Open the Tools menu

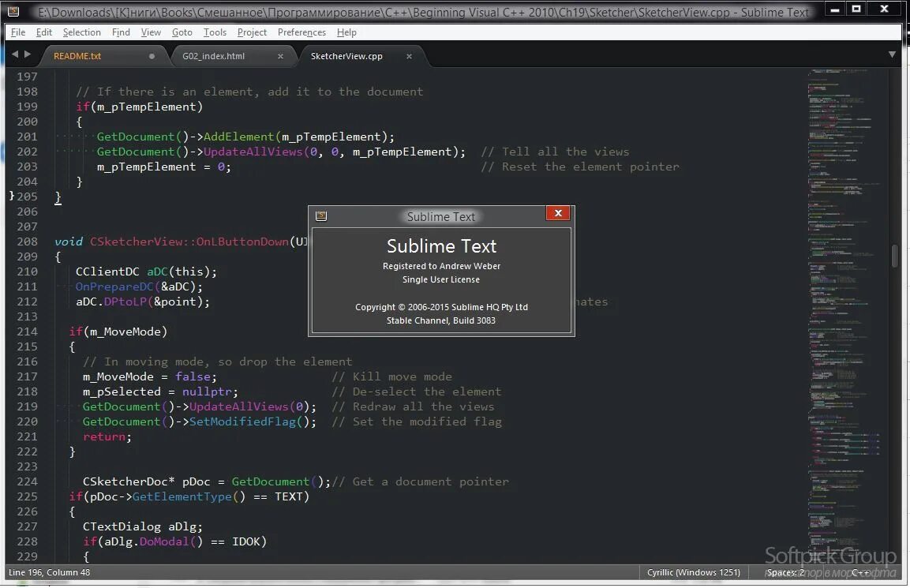(x=215, y=32)
